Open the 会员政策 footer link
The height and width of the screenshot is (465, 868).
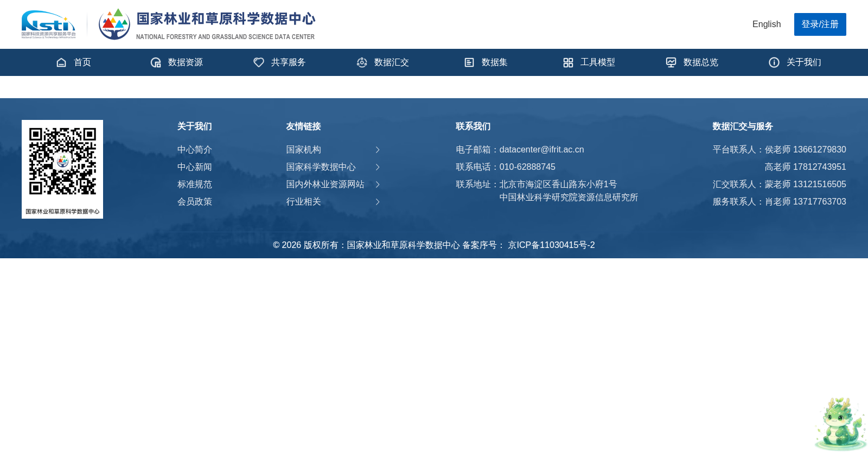(195, 202)
